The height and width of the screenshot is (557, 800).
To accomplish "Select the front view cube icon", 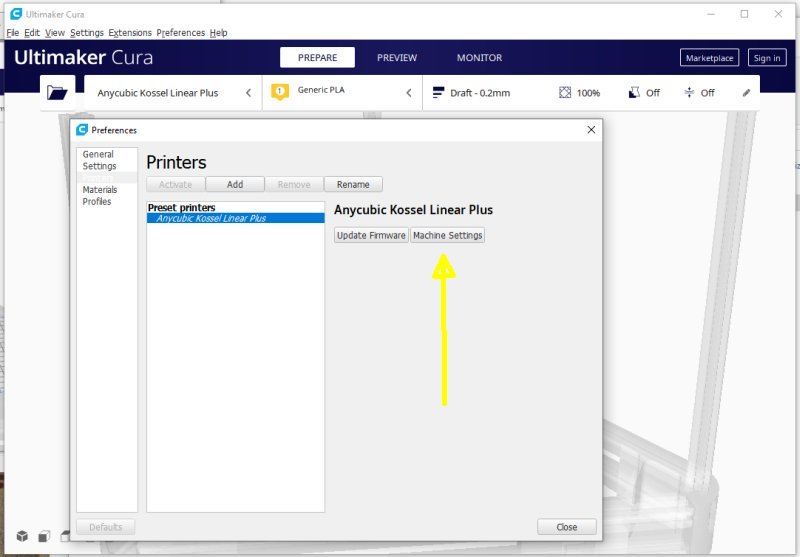I will [x=44, y=536].
